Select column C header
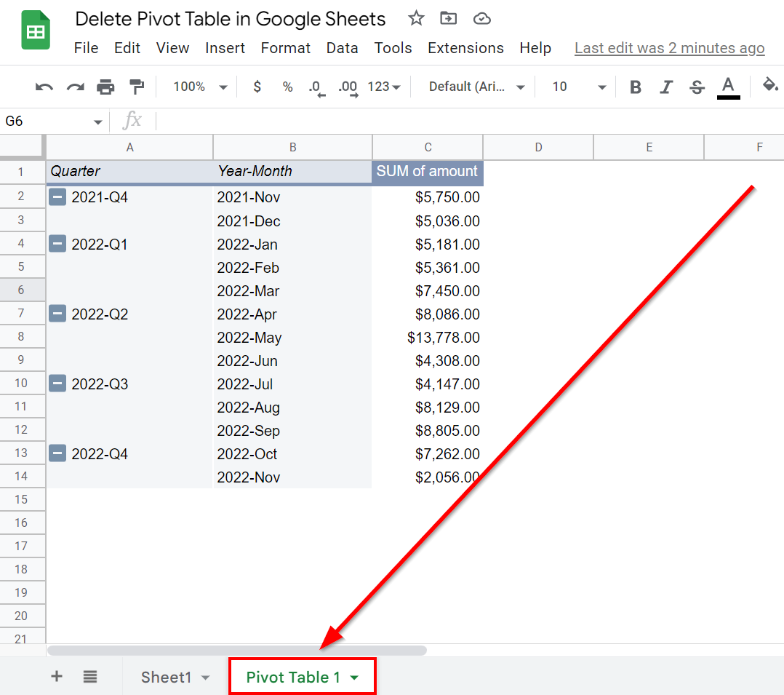 (x=428, y=147)
